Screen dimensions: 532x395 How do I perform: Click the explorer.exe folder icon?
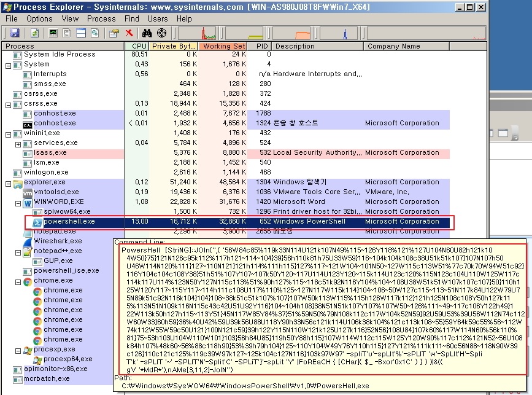(x=18, y=184)
